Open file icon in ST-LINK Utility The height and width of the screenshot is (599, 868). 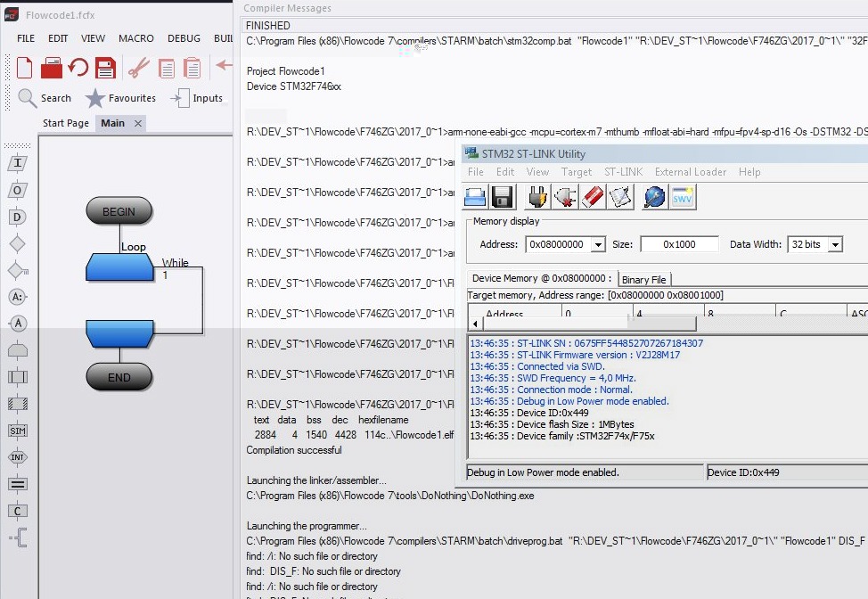tap(475, 197)
